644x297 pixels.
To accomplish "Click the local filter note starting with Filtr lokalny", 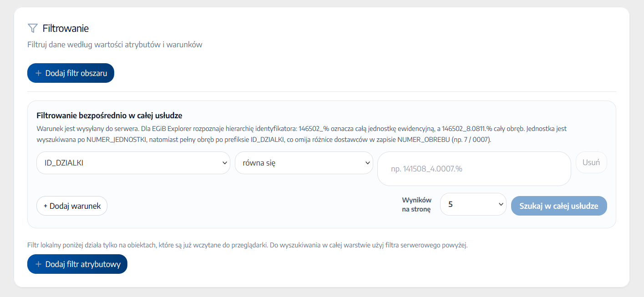I will pos(248,245).
